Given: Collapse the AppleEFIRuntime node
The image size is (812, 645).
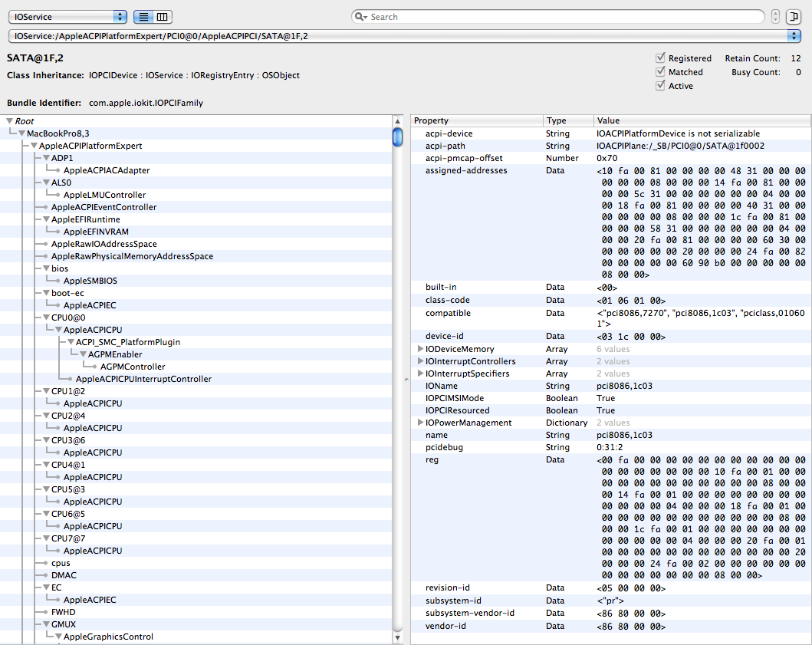Looking at the screenshot, I should (x=46, y=219).
